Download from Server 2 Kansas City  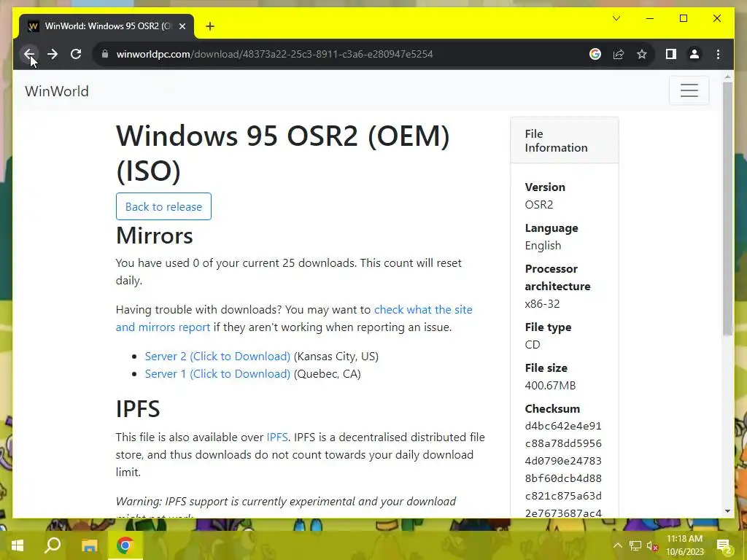coord(217,356)
